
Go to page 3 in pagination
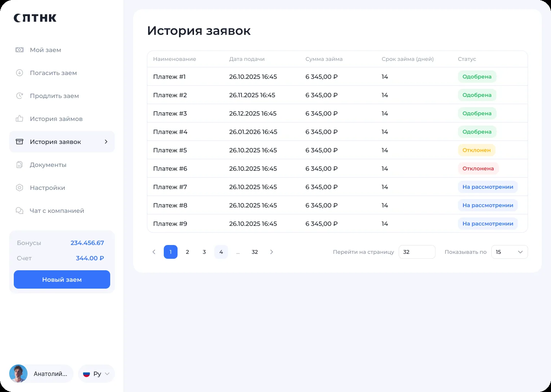pos(204,252)
